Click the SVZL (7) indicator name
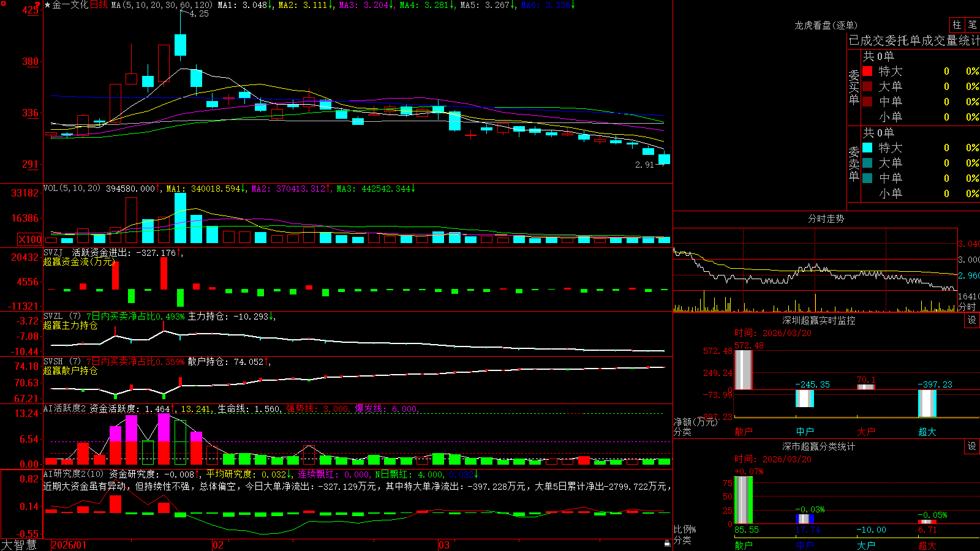The image size is (980, 551). click(62, 317)
